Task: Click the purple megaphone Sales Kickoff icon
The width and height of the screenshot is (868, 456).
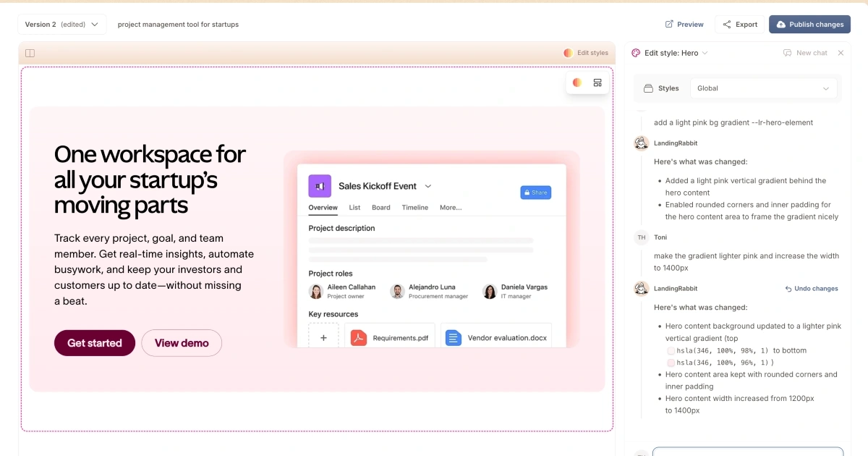Action: 320,186
